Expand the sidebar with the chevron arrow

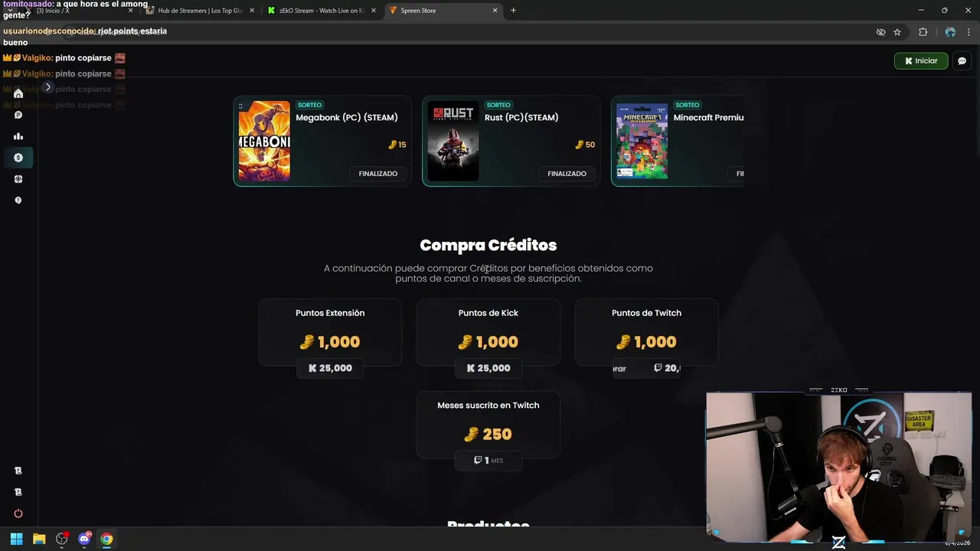[47, 87]
